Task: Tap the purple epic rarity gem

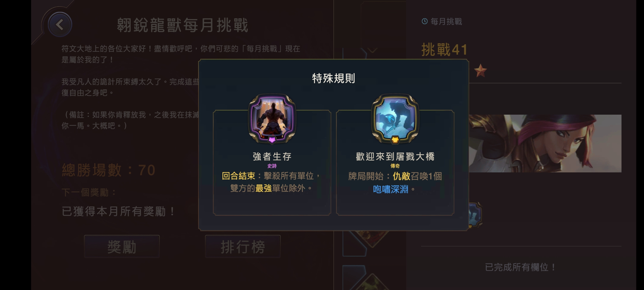Action: click(x=272, y=140)
